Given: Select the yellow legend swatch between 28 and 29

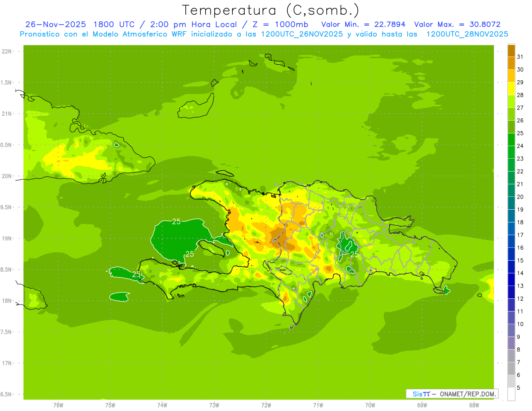Looking at the screenshot, I should tap(511, 89).
